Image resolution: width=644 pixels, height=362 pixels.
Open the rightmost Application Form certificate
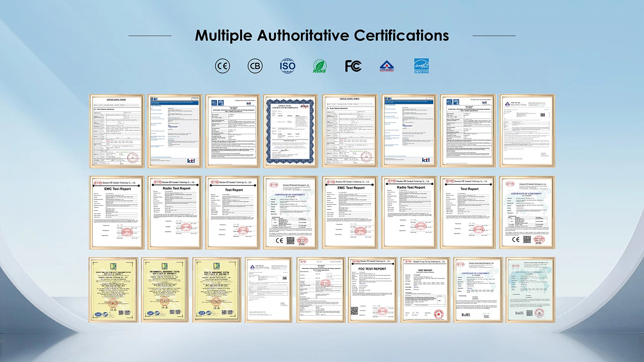(350, 131)
